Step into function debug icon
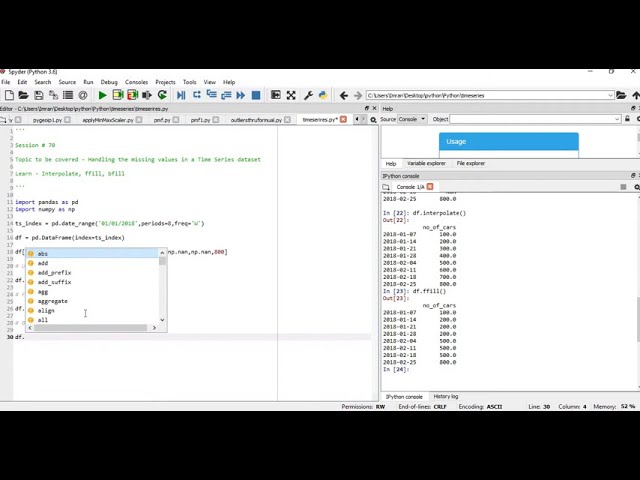This screenshot has width=640, height=480. click(211, 95)
